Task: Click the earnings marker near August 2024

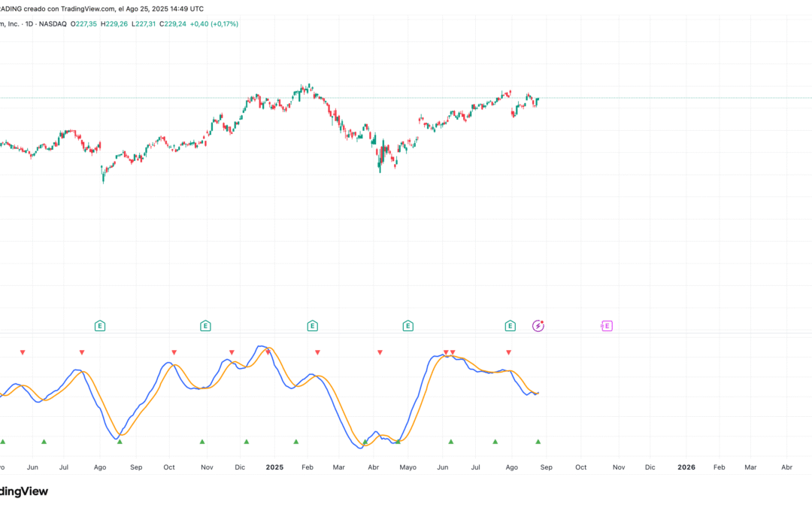Action: 99,326
